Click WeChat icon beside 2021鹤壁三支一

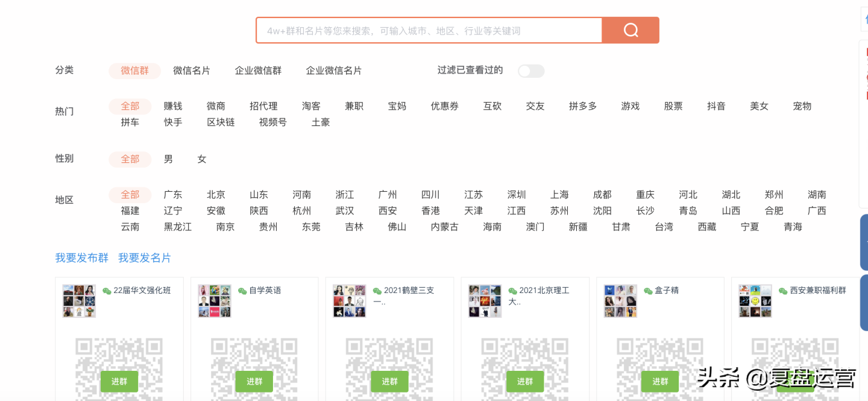pyautogui.click(x=377, y=291)
